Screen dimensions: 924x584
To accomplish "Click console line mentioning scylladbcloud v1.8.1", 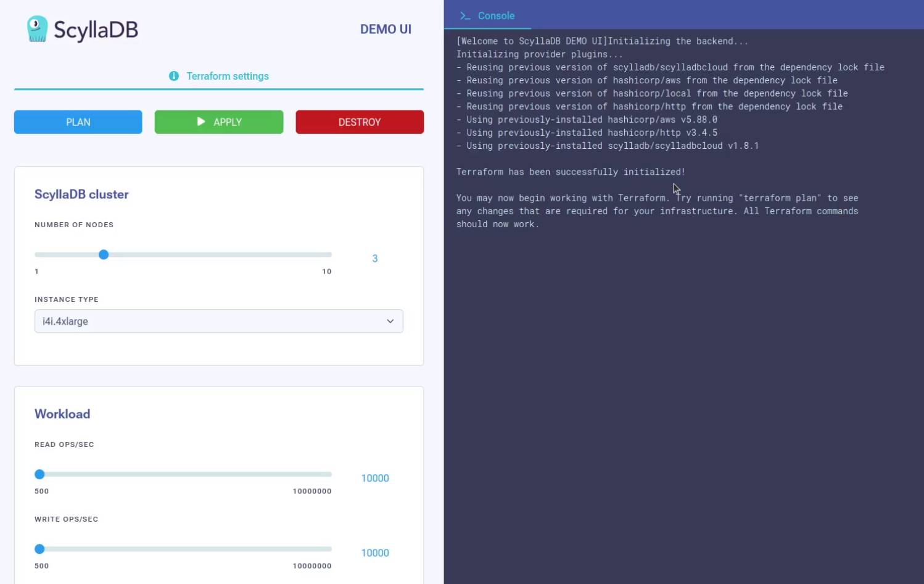I will [x=608, y=146].
